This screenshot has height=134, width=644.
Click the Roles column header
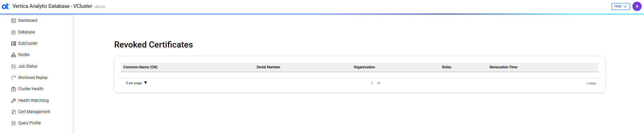pos(447,67)
